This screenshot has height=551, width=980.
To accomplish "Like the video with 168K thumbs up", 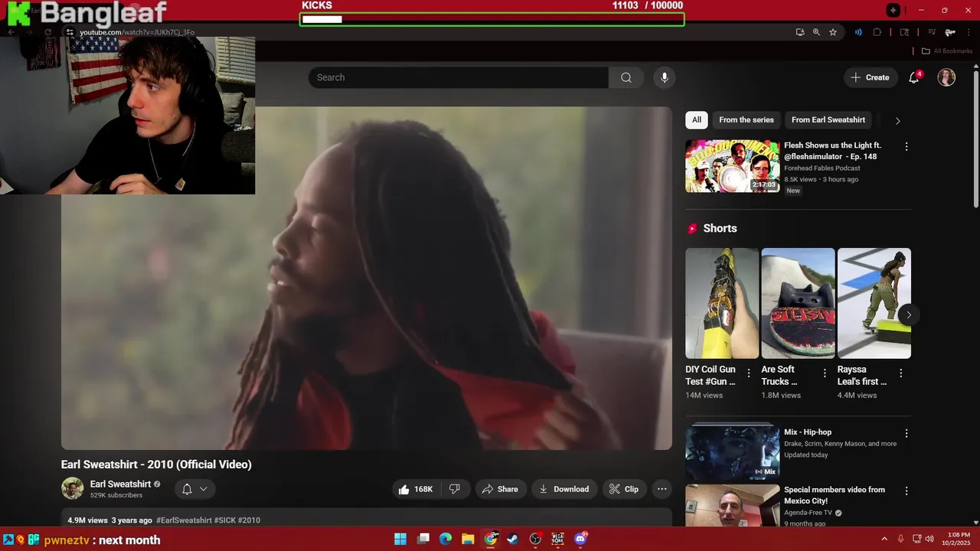I will click(417, 489).
